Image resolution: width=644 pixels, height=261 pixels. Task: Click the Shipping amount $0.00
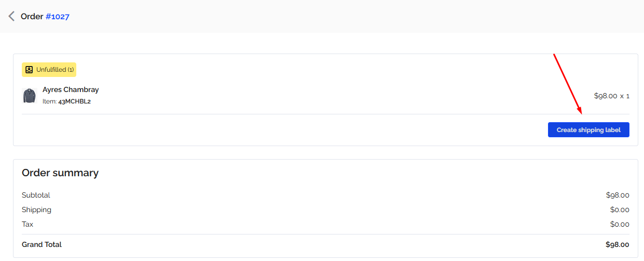[x=620, y=210]
